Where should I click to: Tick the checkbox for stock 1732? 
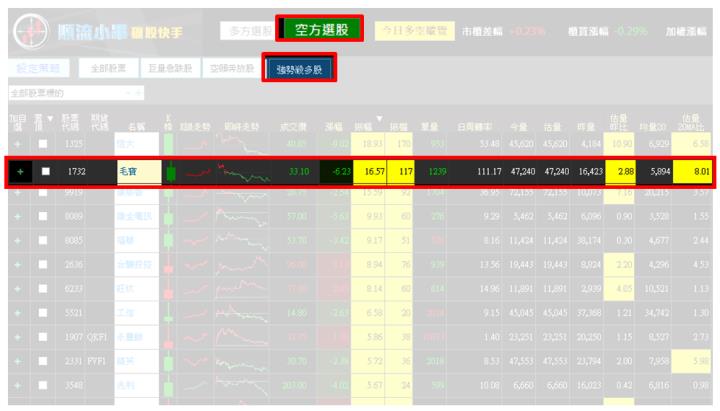pos(46,172)
